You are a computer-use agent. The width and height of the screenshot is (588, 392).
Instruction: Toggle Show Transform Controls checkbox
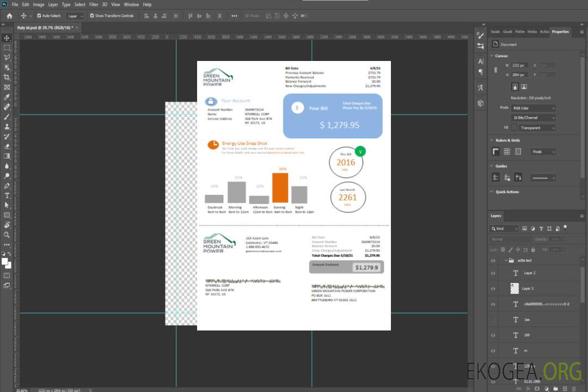(x=92, y=16)
